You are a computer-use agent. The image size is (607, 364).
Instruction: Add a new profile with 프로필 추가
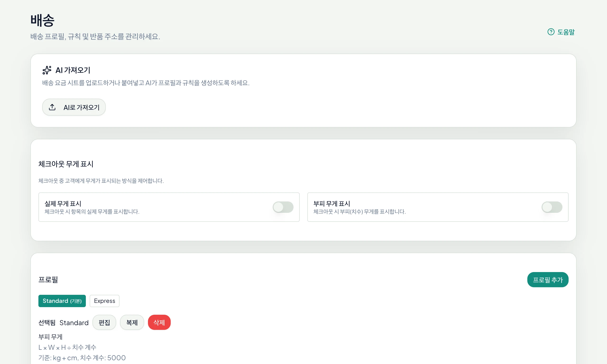[548, 280]
